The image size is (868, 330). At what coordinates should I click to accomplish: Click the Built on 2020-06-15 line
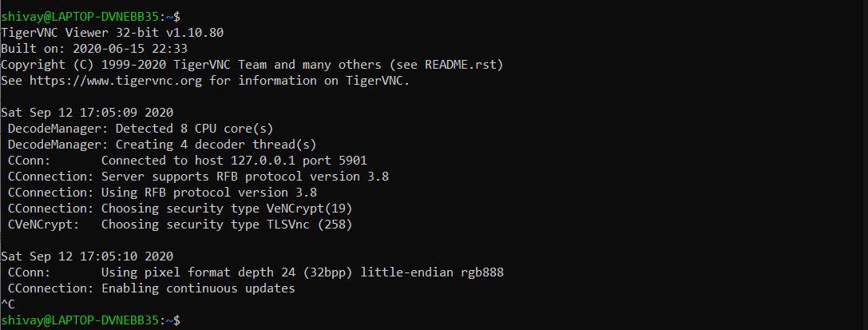click(94, 49)
